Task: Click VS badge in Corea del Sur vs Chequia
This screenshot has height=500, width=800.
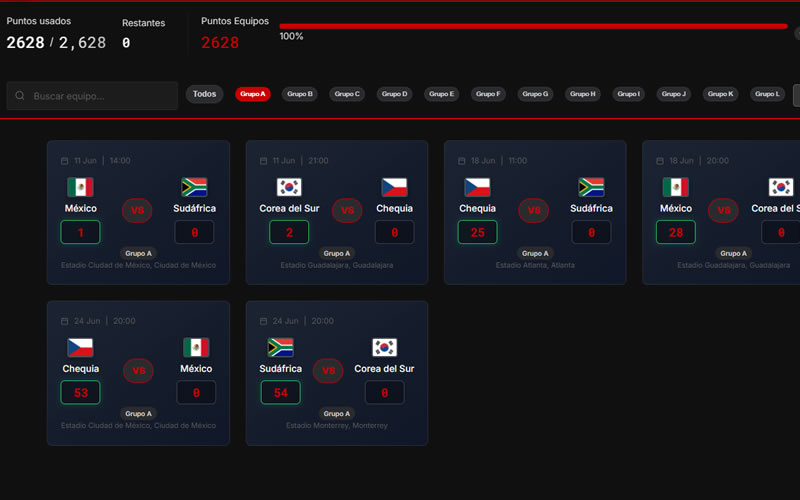Action: click(347, 211)
